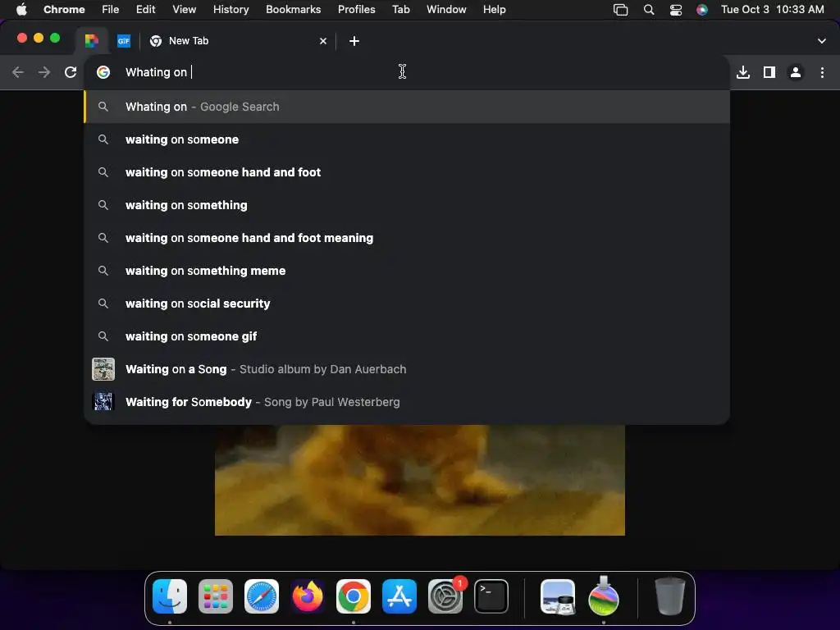The image size is (840, 630).
Task: Click the date and time in menu bar
Action: click(773, 9)
